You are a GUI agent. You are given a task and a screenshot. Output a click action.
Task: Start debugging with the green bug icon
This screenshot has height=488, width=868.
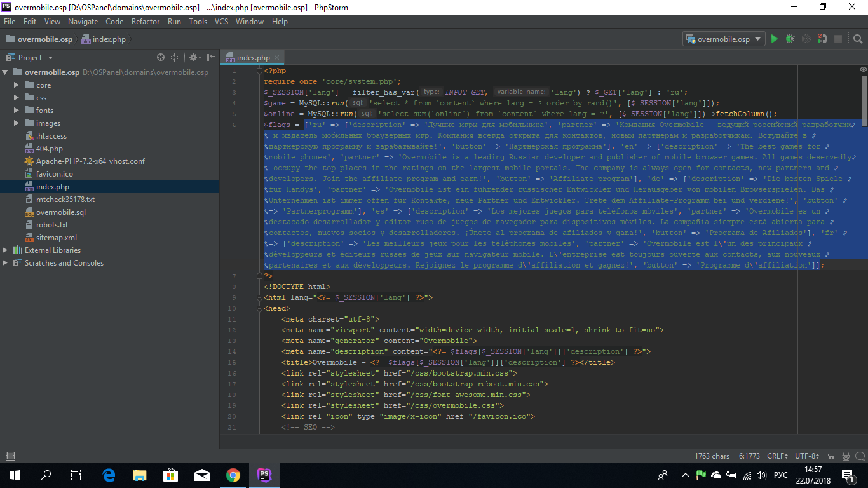(790, 39)
